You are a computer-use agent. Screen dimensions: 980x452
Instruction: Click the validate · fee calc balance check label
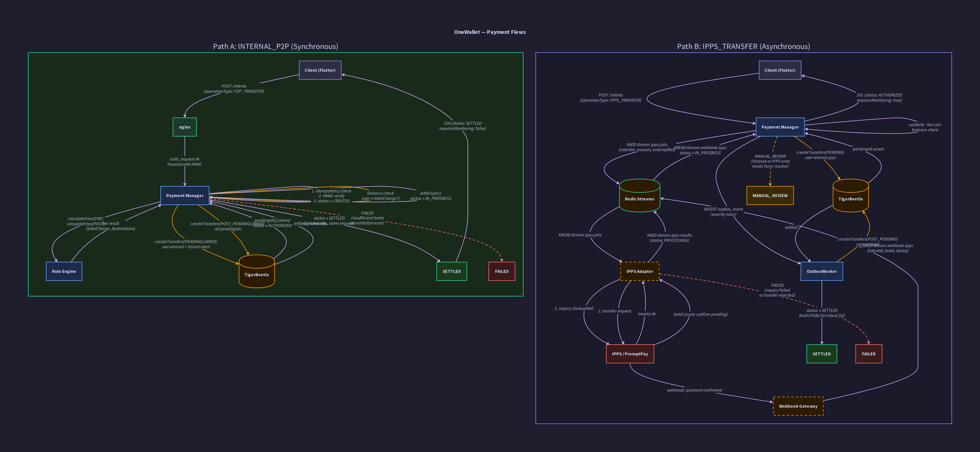[925, 127]
